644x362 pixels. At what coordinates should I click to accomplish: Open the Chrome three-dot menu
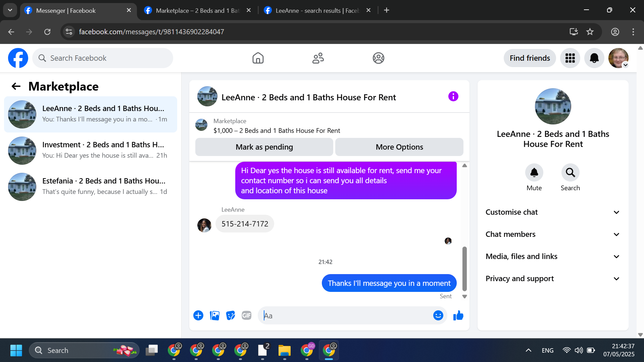point(633,32)
